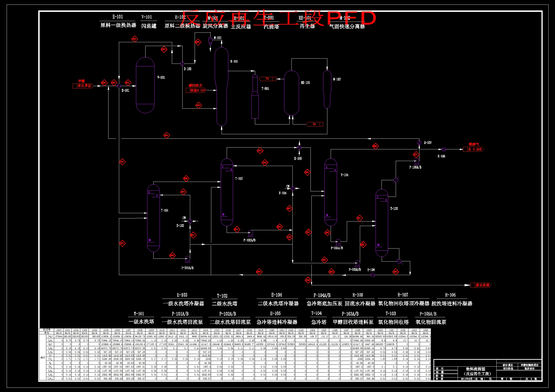Click stream number diamond 1014
Viewport: 555px width, 392px height.
point(260,151)
